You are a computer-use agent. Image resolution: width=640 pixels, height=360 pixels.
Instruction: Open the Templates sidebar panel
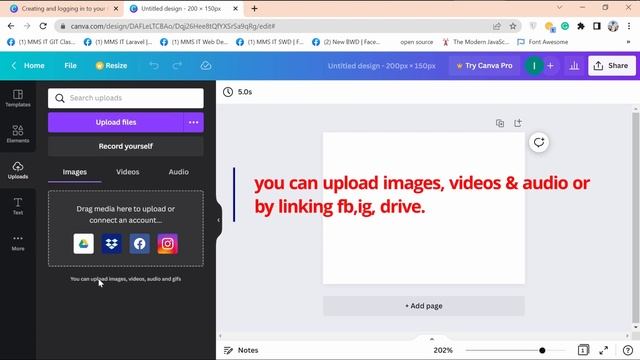click(18, 98)
